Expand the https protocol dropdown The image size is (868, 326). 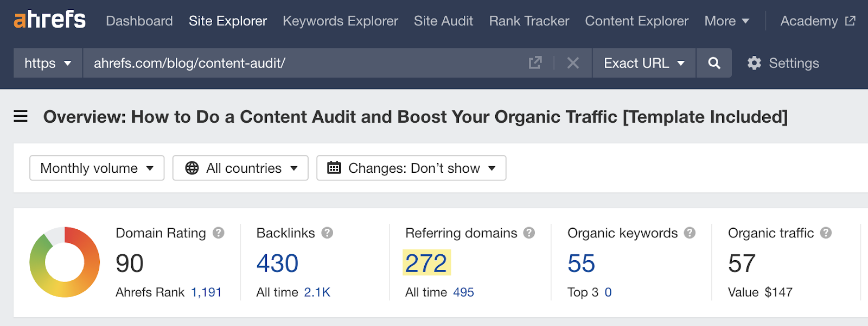(48, 63)
